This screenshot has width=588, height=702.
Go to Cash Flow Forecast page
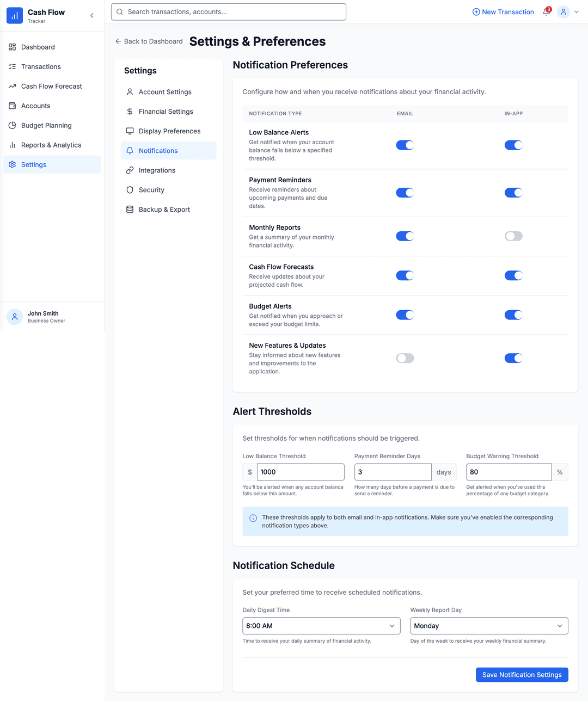[51, 87]
